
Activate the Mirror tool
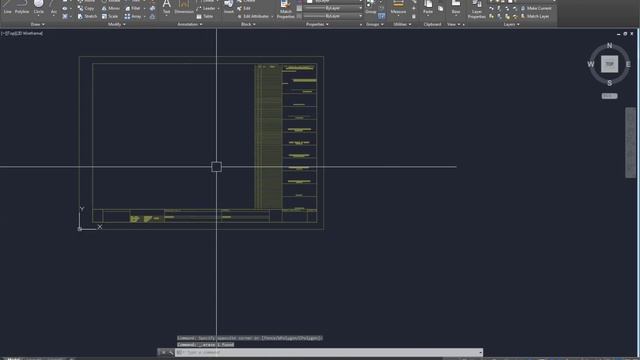(111, 8)
